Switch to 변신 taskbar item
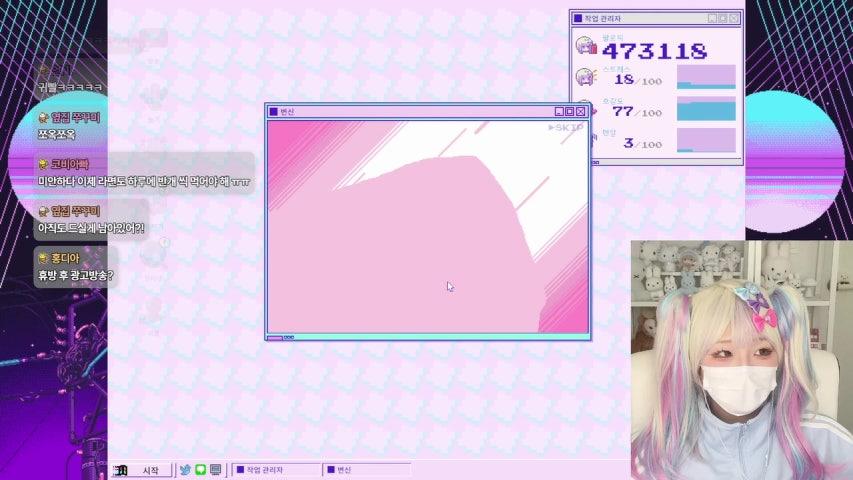The width and height of the screenshot is (853, 480). coord(366,469)
